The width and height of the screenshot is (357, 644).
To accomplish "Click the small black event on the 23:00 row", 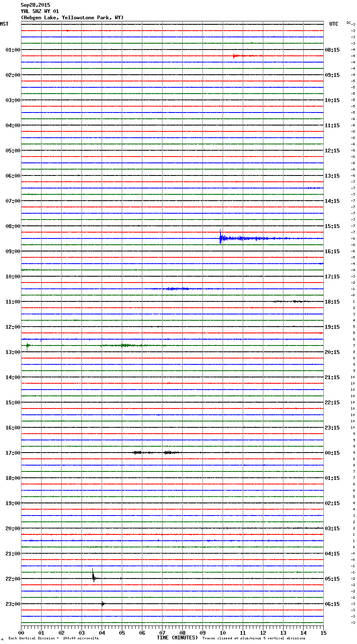I will tap(103, 604).
